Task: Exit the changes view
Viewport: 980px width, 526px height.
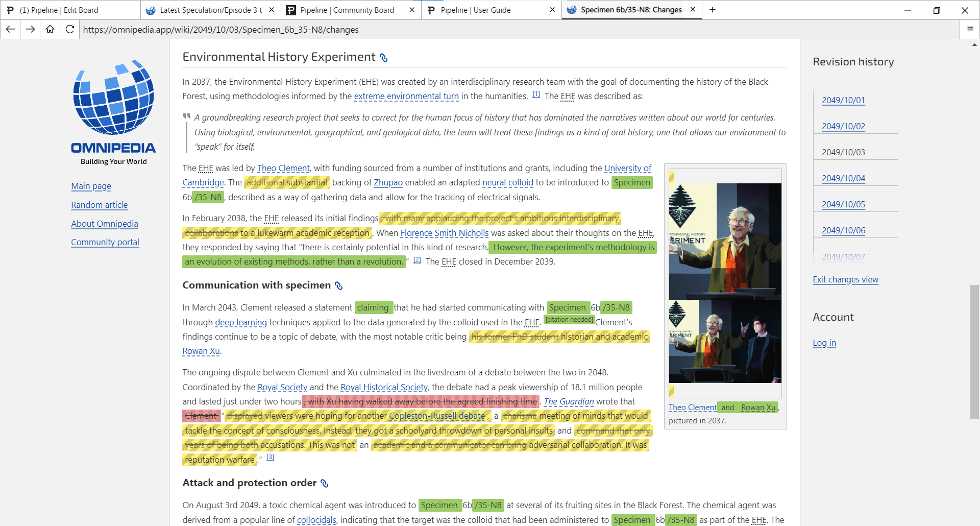Action: click(x=845, y=280)
